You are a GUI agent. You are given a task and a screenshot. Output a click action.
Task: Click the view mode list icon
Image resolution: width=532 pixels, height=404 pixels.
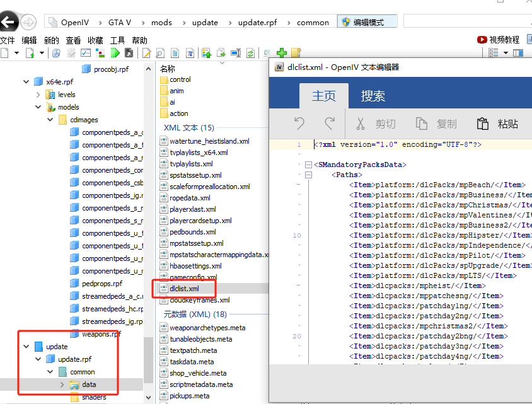point(493,53)
